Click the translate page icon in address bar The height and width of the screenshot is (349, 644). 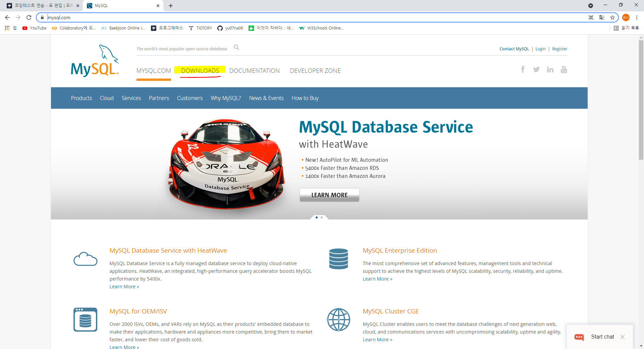[602, 17]
